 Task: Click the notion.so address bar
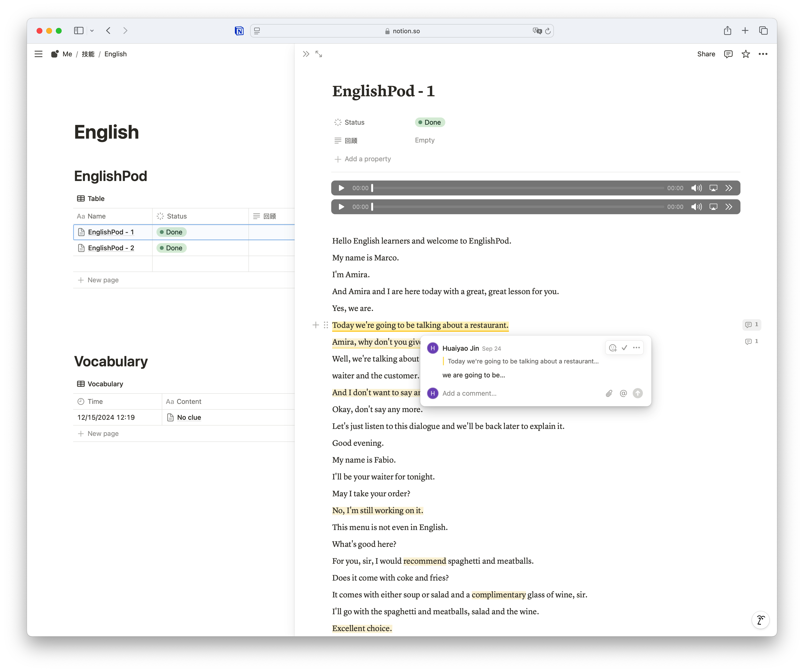(402, 31)
